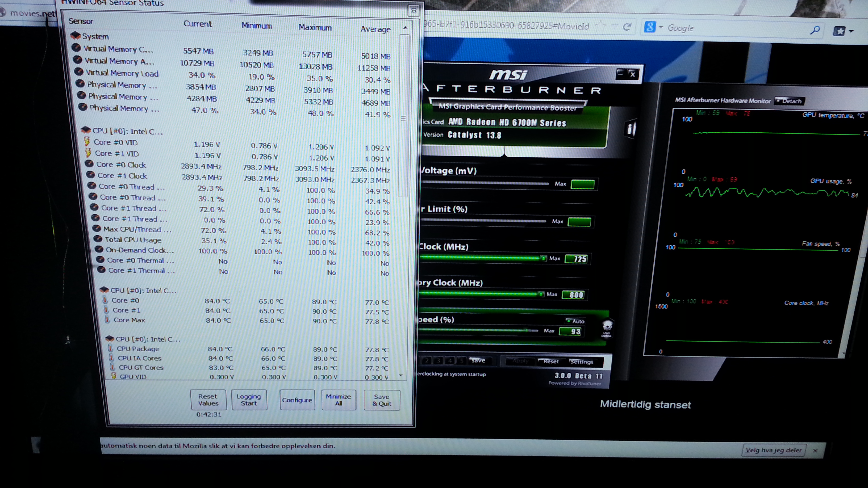
Task: Click the sensor list scroll-down arrow
Action: coord(401,375)
